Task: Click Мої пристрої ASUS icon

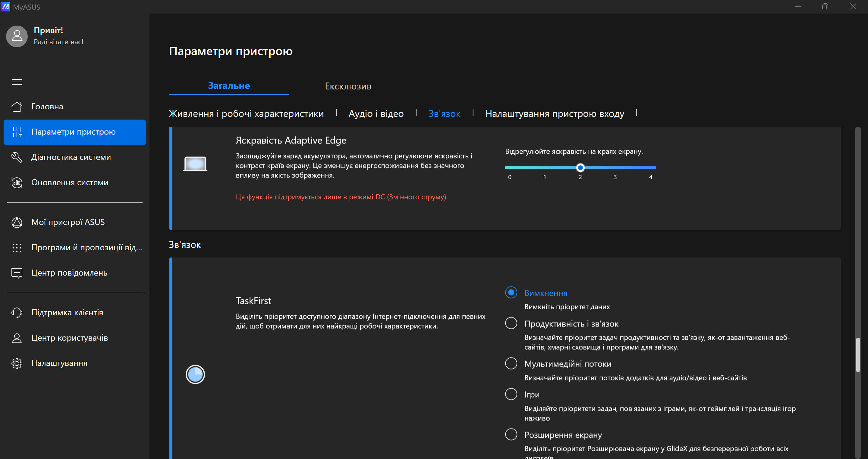Action: (17, 222)
